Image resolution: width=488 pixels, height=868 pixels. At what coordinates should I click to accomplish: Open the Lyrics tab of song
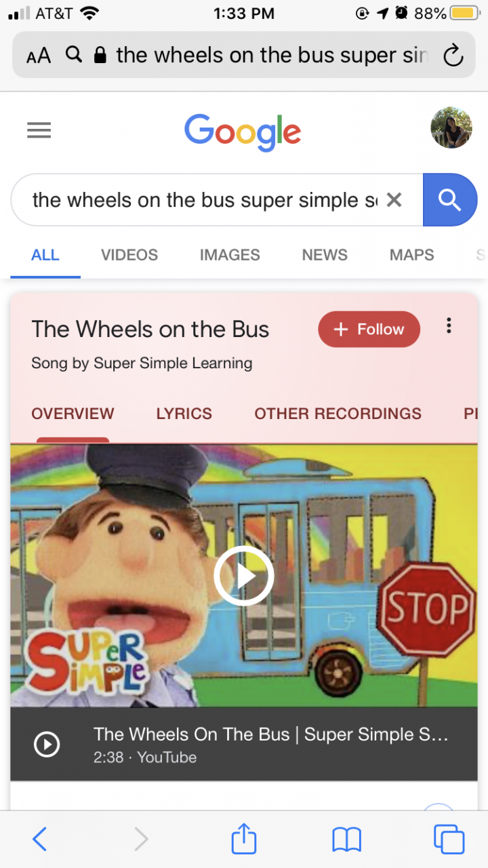[x=184, y=414]
